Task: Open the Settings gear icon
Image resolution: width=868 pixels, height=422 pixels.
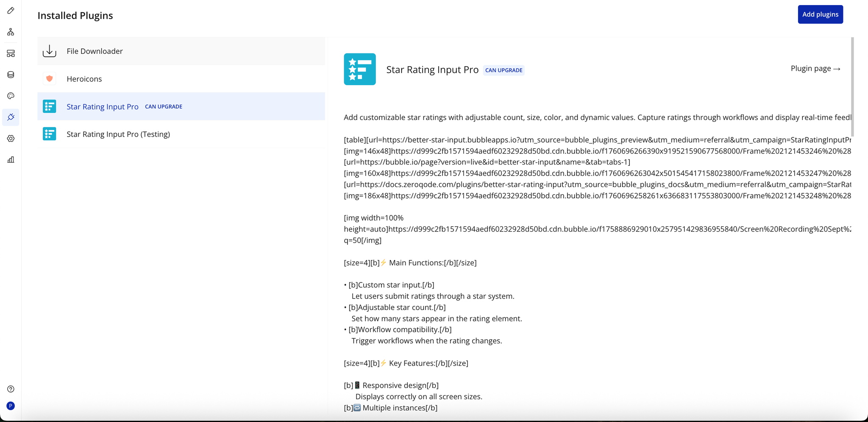Action: (x=11, y=138)
